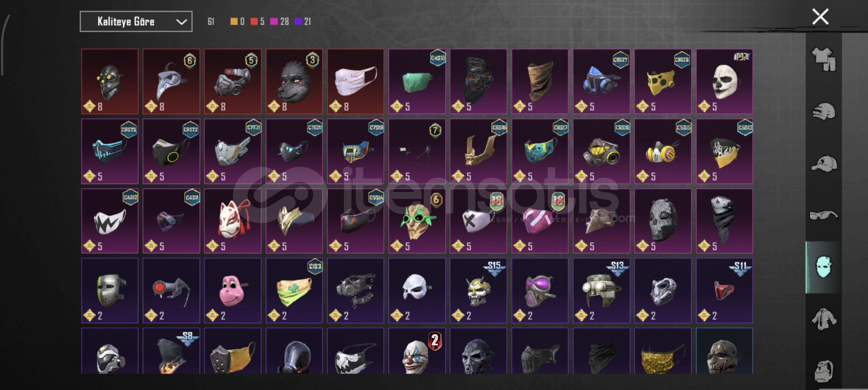Image resolution: width=868 pixels, height=390 pixels.
Task: Open the glasses category in sidebar
Action: coord(824,216)
